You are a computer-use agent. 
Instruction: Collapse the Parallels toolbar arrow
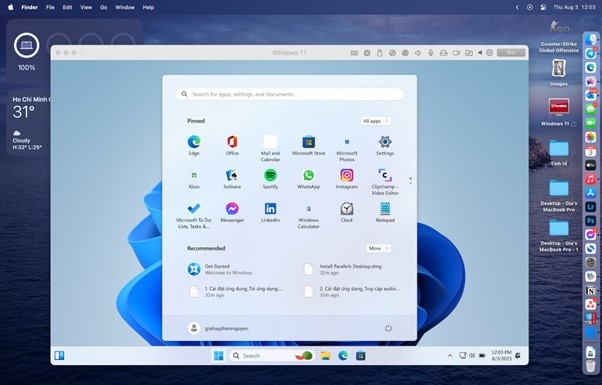pos(480,53)
